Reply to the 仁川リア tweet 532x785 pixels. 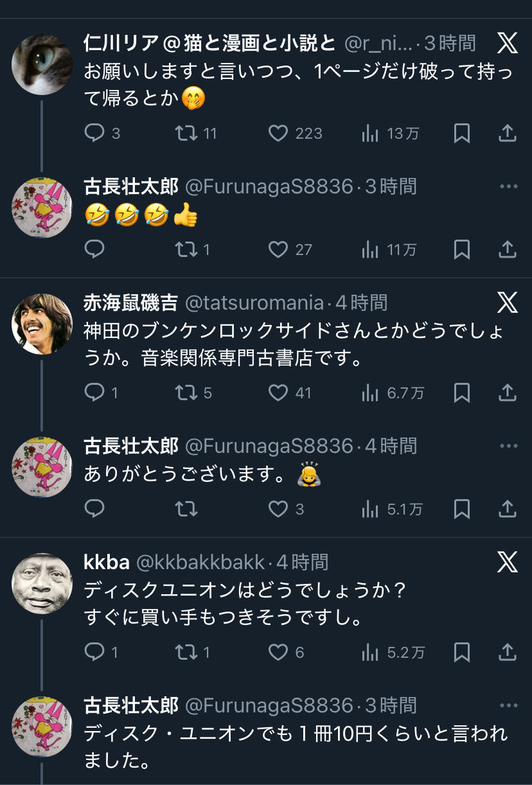click(x=95, y=134)
